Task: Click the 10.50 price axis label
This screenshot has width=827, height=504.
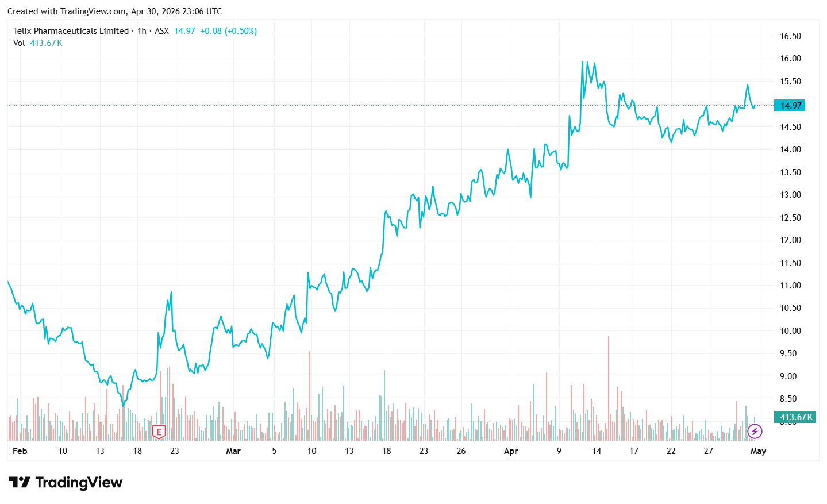Action: pyautogui.click(x=790, y=308)
